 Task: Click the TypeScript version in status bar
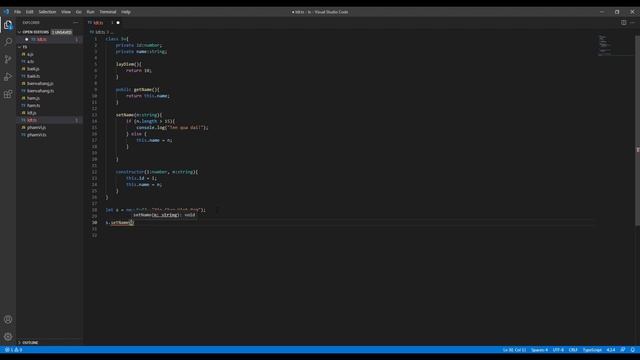[x=611, y=350]
